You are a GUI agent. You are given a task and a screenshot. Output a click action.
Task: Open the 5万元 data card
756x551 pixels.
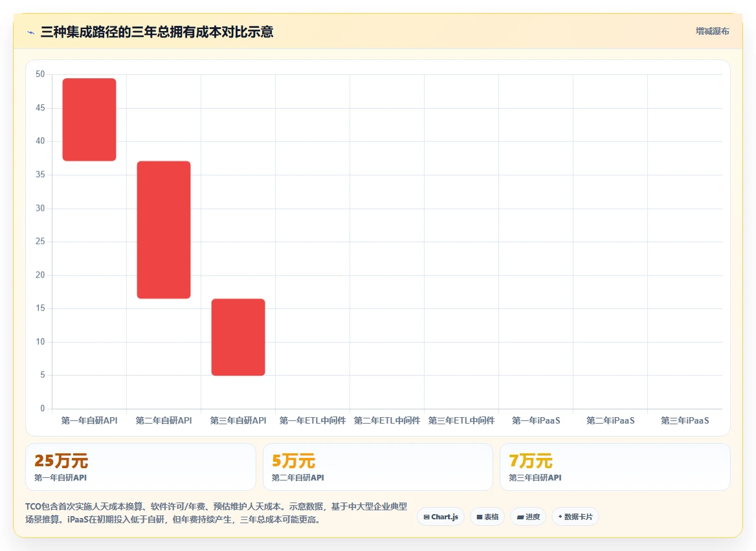click(x=377, y=467)
